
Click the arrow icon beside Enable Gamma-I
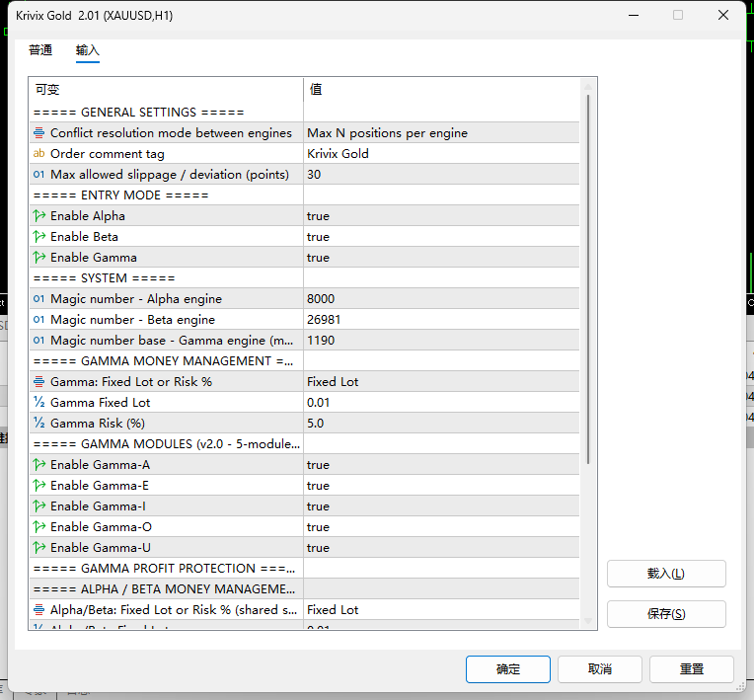click(x=38, y=506)
